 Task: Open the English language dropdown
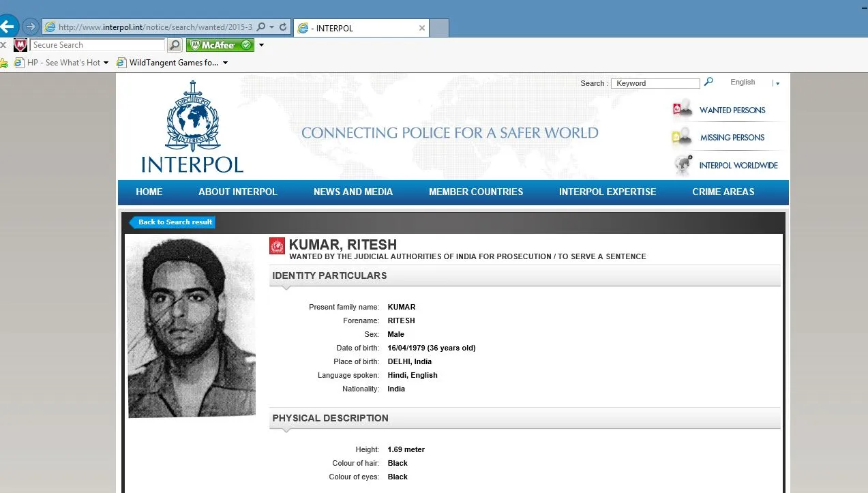click(777, 83)
